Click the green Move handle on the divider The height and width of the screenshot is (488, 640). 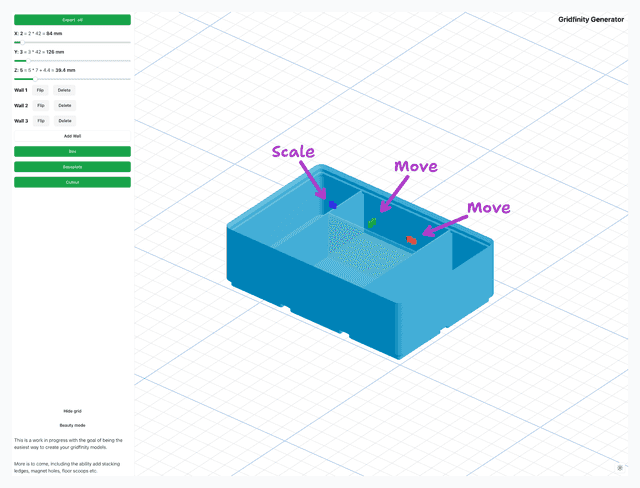click(372, 222)
